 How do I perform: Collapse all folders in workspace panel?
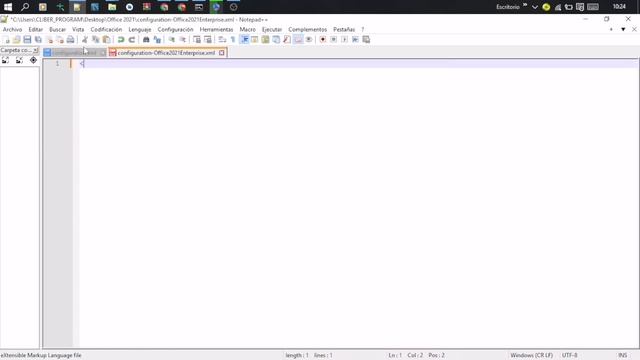point(19,60)
